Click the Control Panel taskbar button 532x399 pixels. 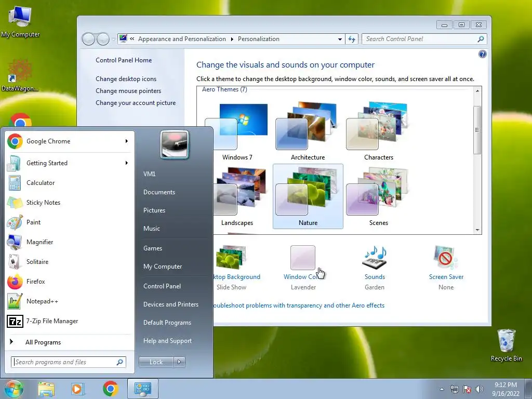(143, 389)
